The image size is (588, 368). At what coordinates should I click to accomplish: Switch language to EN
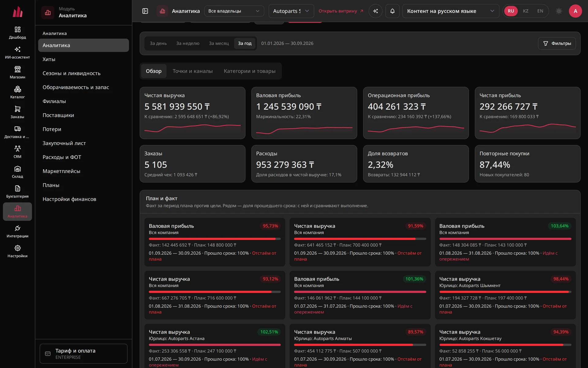click(540, 11)
